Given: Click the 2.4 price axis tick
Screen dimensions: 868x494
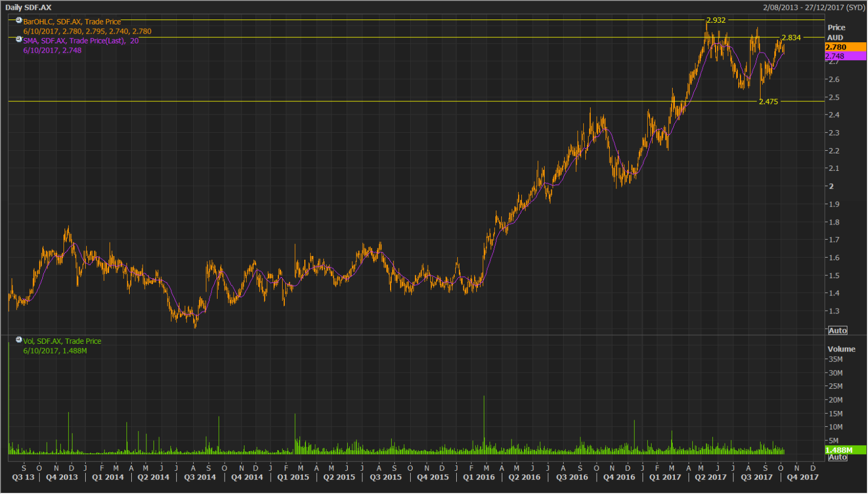Looking at the screenshot, I should [x=834, y=115].
